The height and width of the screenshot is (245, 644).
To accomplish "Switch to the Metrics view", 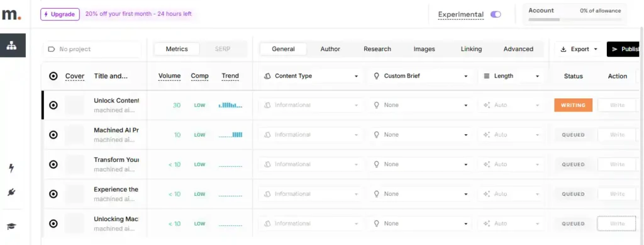I will [177, 49].
